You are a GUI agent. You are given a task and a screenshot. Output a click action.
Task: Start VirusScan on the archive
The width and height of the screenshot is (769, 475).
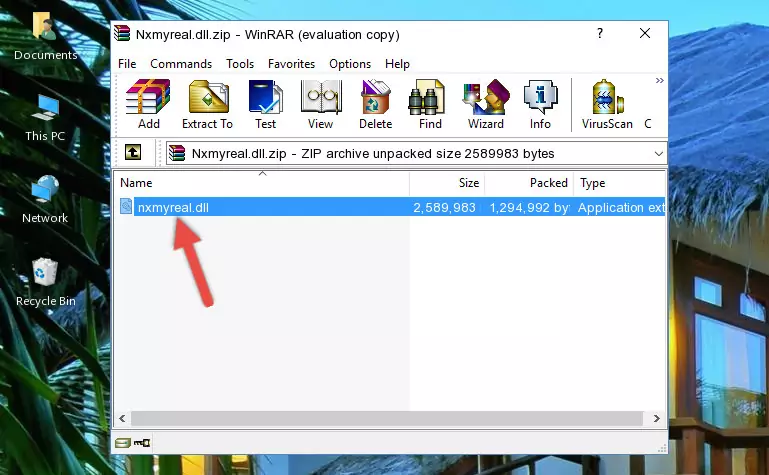(607, 104)
